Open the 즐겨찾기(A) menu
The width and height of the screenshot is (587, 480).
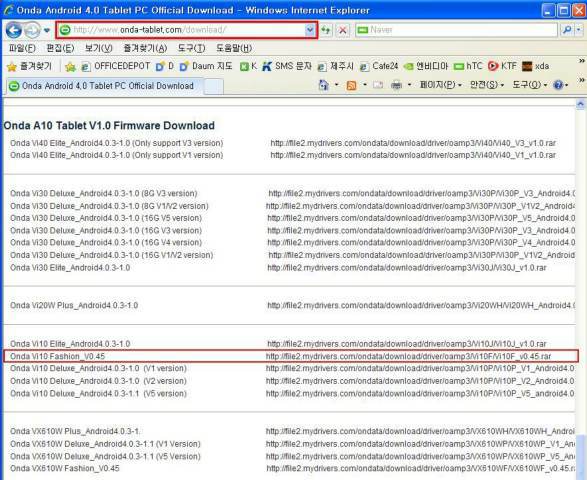[x=145, y=48]
